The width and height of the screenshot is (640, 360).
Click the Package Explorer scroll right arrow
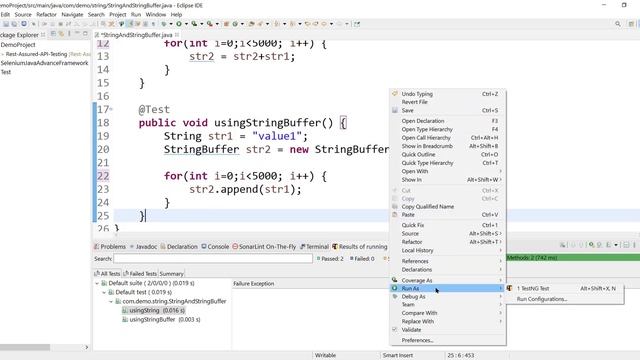(87, 347)
